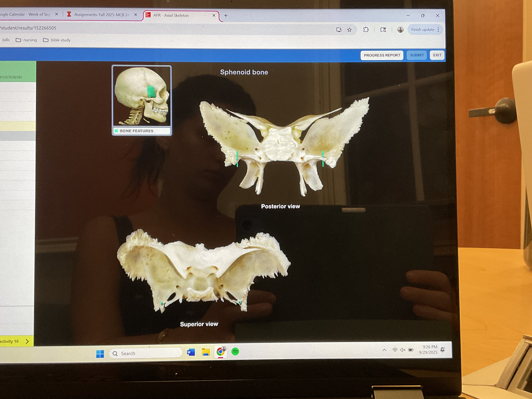
Task: Open the nursing bookmarks folder
Action: pos(27,40)
